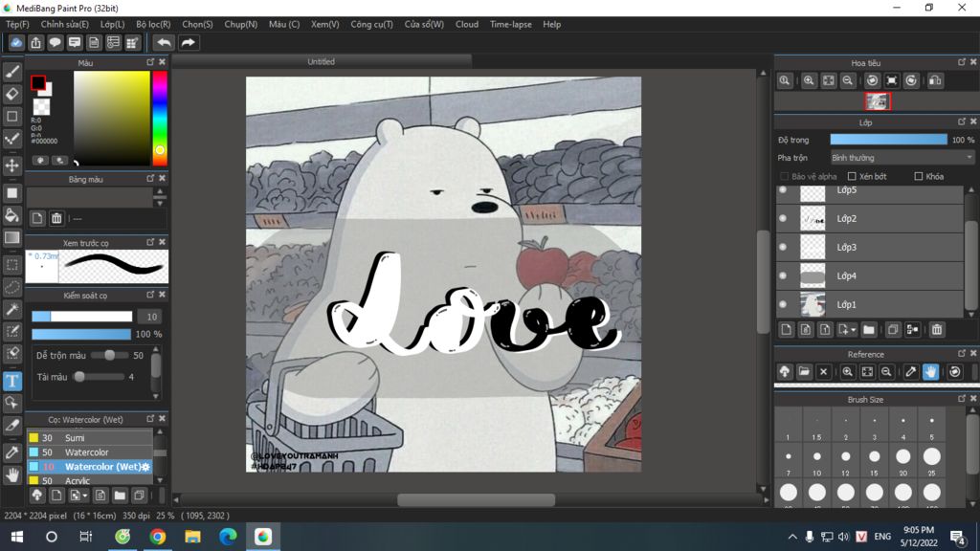Select the Eraser tool
The height and width of the screenshot is (551, 980).
click(11, 95)
